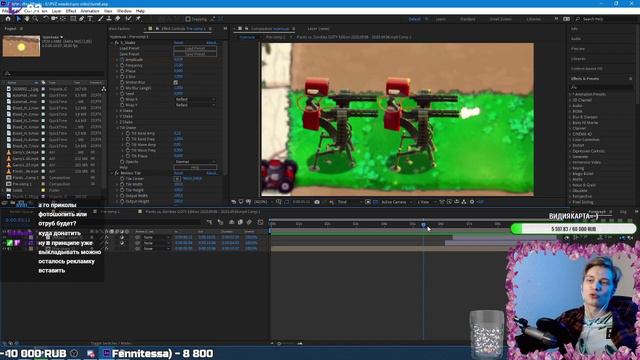
Task: Select the Type text tool
Action: (x=90, y=19)
